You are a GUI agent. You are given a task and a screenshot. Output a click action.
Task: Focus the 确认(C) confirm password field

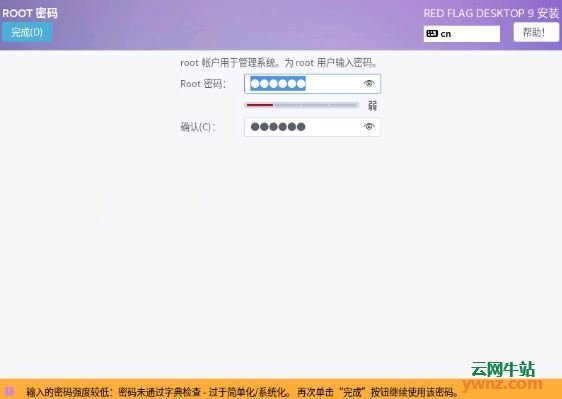[312, 127]
